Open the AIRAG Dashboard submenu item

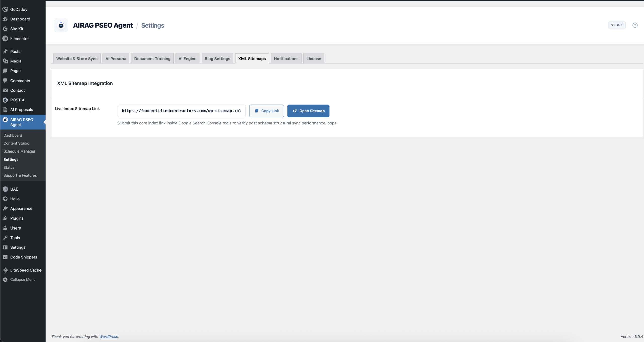[13, 135]
